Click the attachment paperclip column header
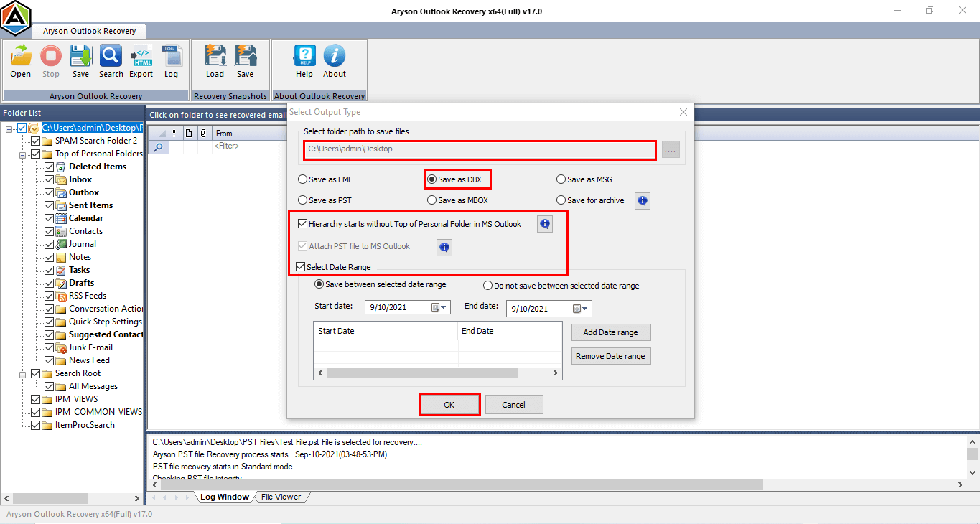Viewport: 980px width, 524px height. click(203, 133)
